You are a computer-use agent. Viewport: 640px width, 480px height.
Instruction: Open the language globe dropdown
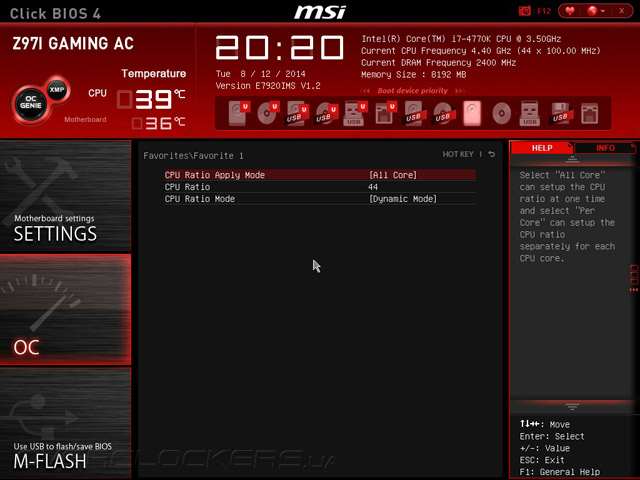[x=596, y=11]
